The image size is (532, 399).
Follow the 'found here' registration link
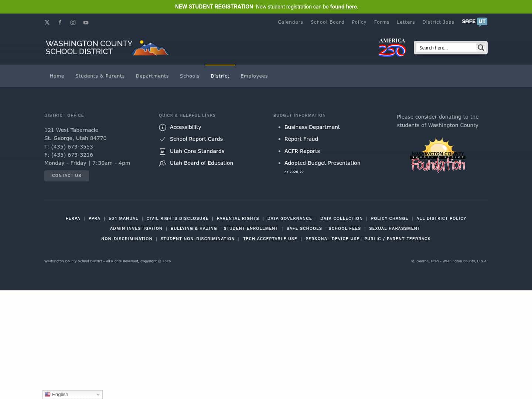(x=343, y=7)
